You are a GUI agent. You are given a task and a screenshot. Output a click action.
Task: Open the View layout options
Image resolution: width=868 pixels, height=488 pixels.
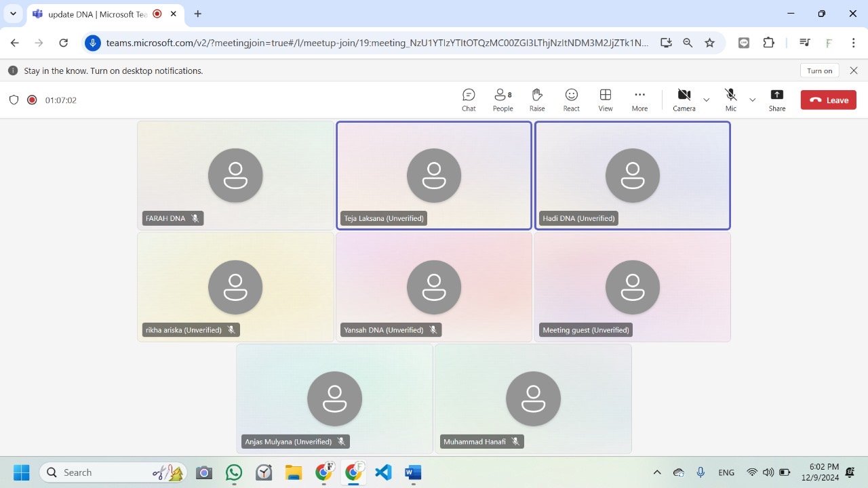click(606, 100)
